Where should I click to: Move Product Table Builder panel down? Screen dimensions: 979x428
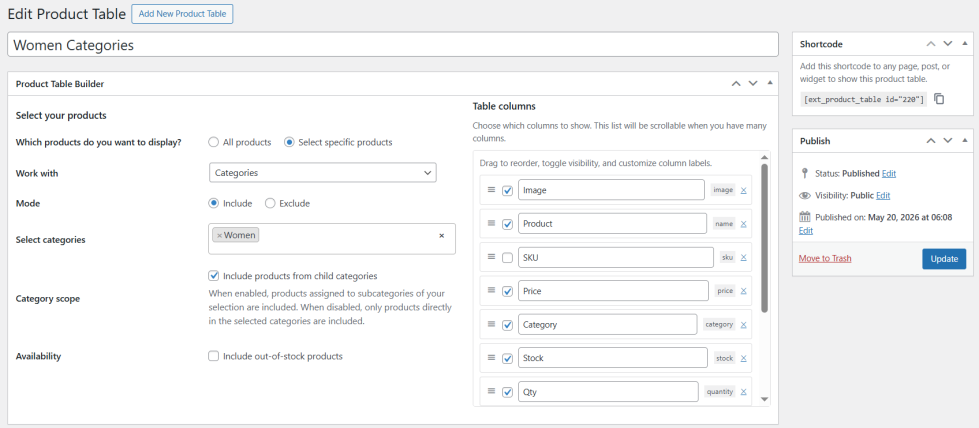tap(752, 83)
